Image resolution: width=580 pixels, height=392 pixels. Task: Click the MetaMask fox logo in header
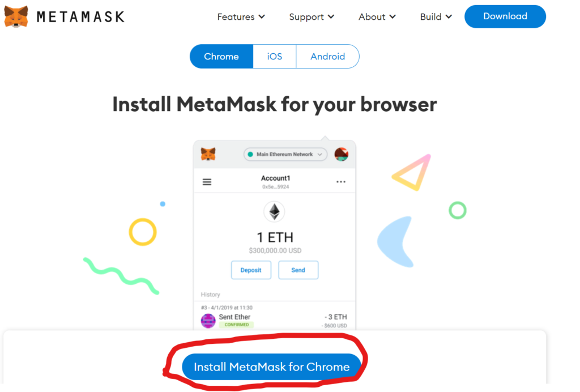pyautogui.click(x=16, y=16)
